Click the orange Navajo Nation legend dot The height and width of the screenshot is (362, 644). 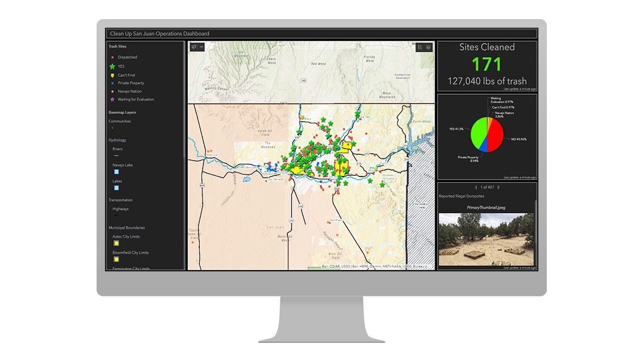113,91
